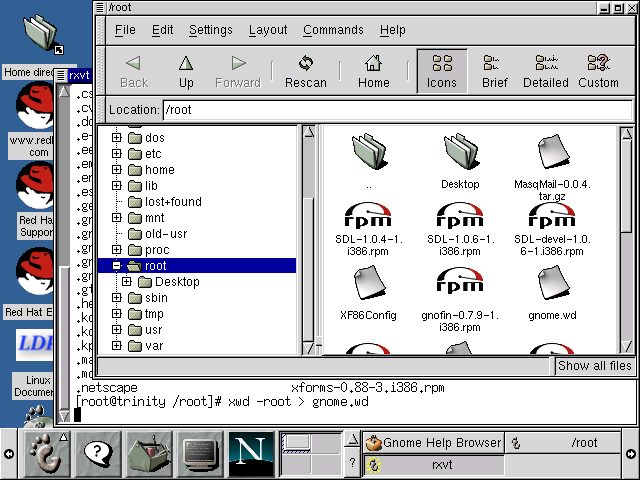Select SDL-devel-1.0.6-1.i386.rpm package icon
Screen dimensions: 640x480
pos(552,215)
